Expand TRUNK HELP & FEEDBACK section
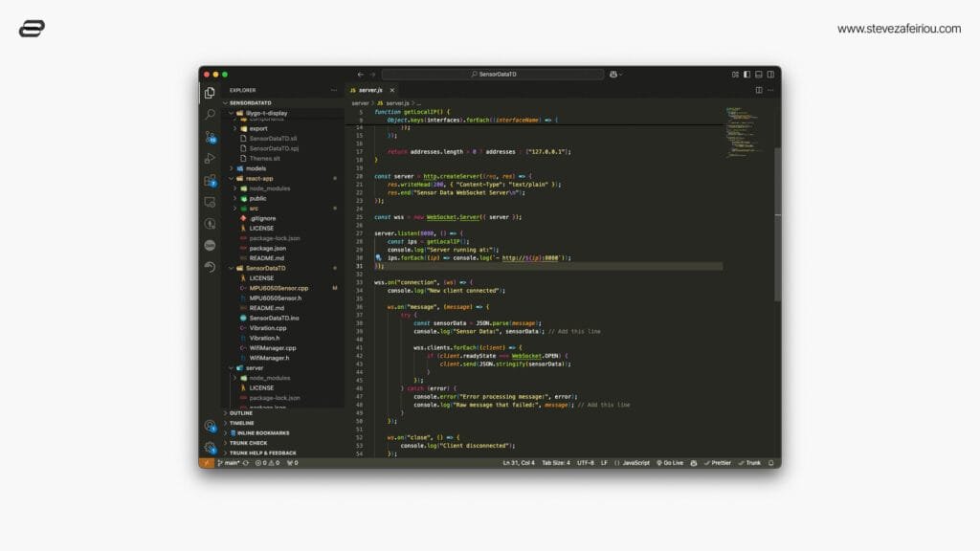The width and height of the screenshot is (980, 551). pos(282,452)
